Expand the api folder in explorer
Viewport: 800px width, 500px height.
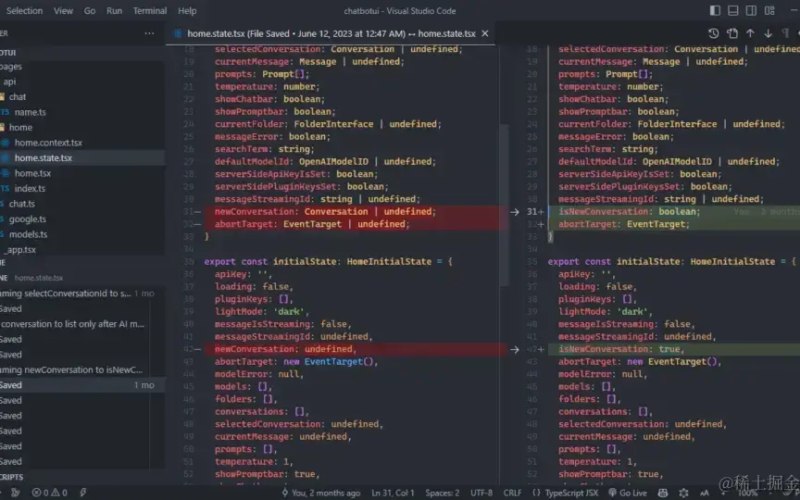click(9, 82)
